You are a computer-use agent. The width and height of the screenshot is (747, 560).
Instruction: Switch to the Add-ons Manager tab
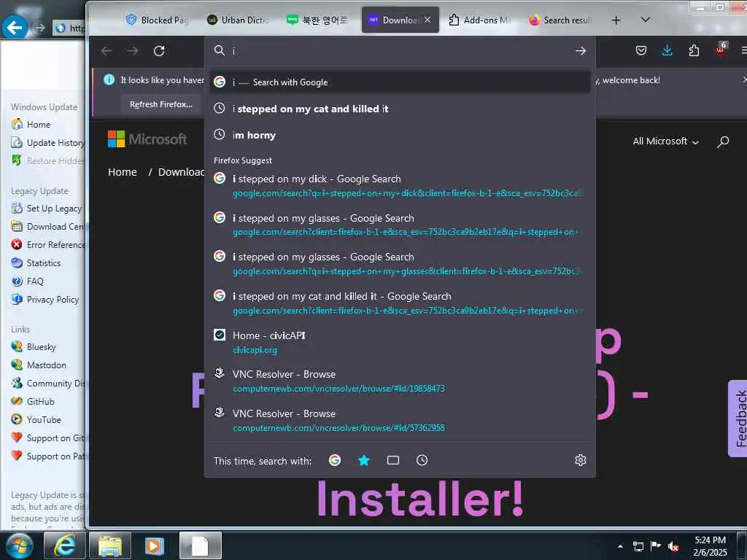(x=480, y=20)
